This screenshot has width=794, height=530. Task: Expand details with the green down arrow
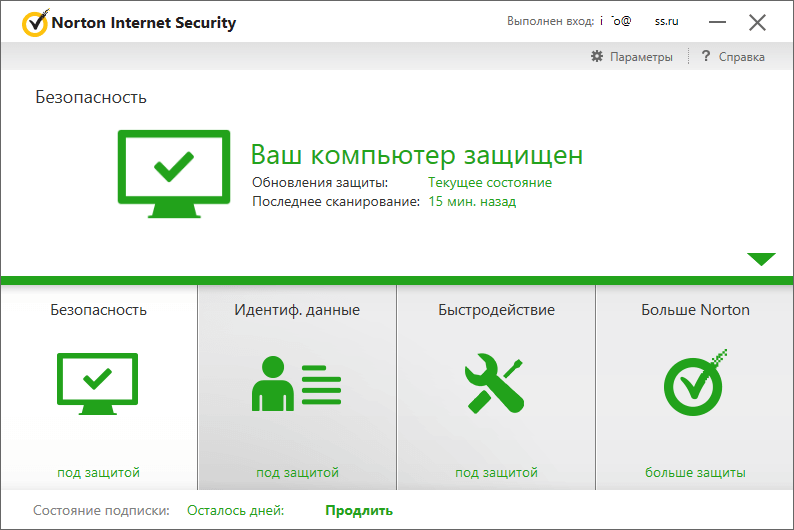pyautogui.click(x=761, y=259)
